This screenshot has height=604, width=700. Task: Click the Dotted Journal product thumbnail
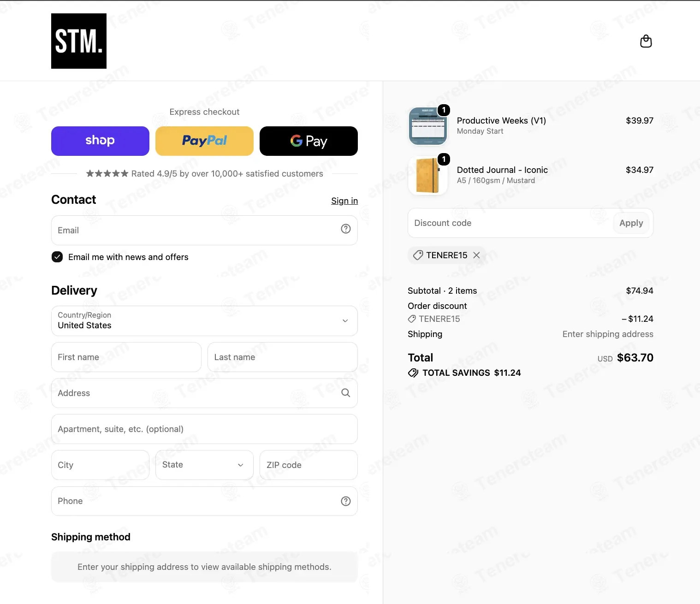point(428,175)
